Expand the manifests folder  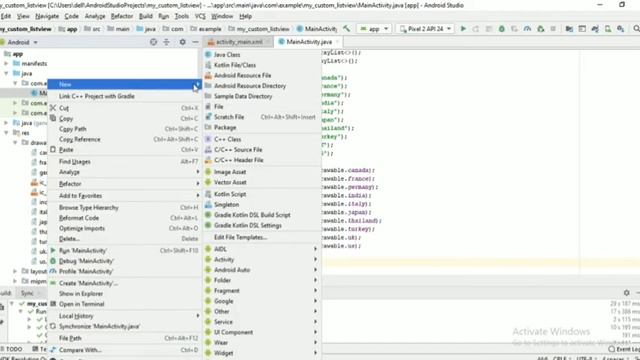coord(7,64)
